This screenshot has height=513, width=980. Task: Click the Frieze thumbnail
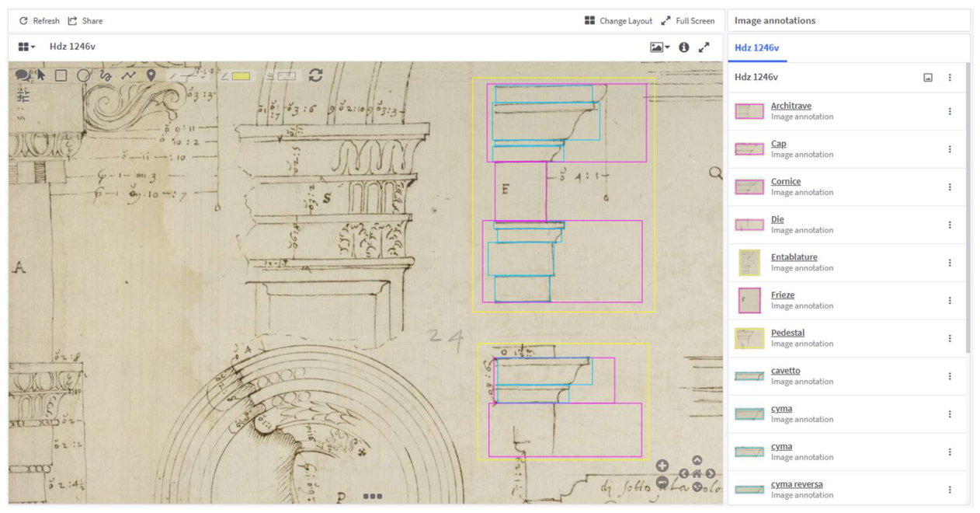click(749, 301)
